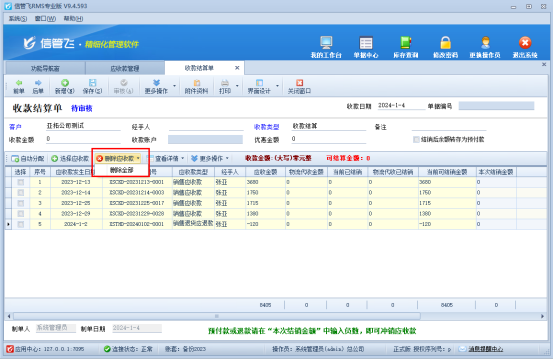This screenshot has width=554, height=360.
Task: Click 保存 save toolbar icon
Action: (x=92, y=83)
